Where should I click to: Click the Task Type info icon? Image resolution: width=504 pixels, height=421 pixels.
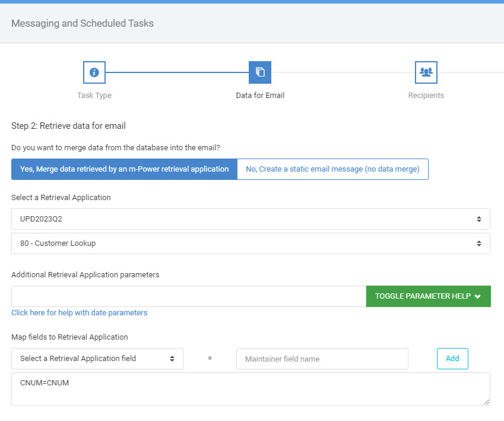click(x=94, y=72)
